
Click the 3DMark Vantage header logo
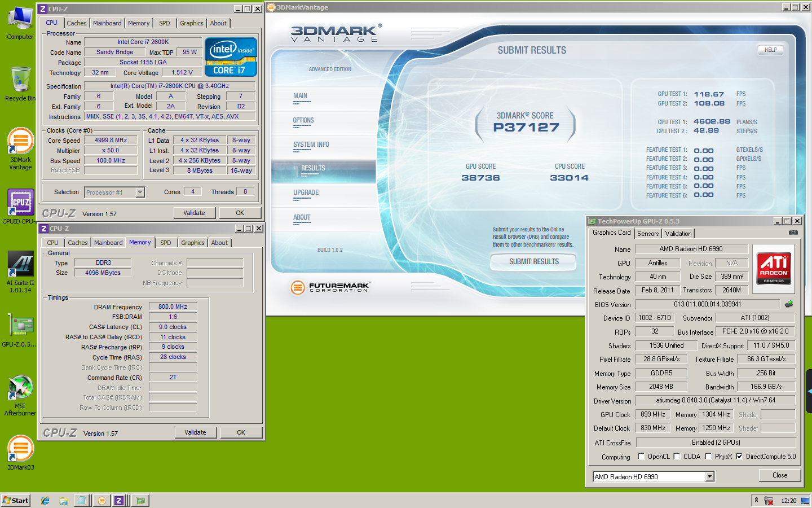pos(337,33)
